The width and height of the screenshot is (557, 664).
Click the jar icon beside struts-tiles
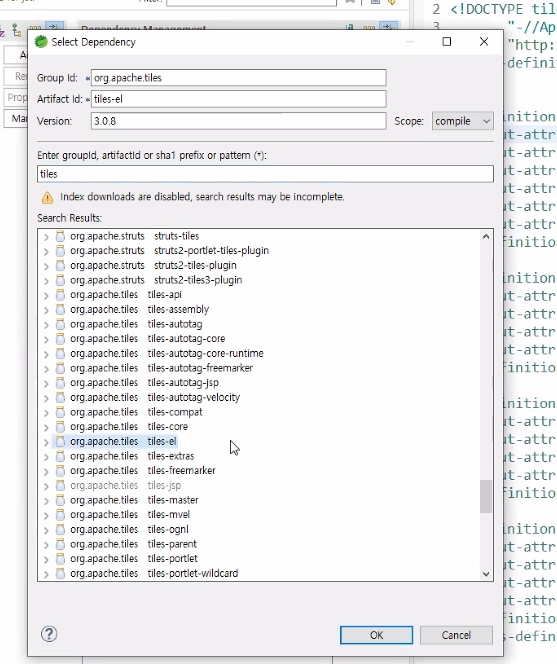click(x=61, y=236)
